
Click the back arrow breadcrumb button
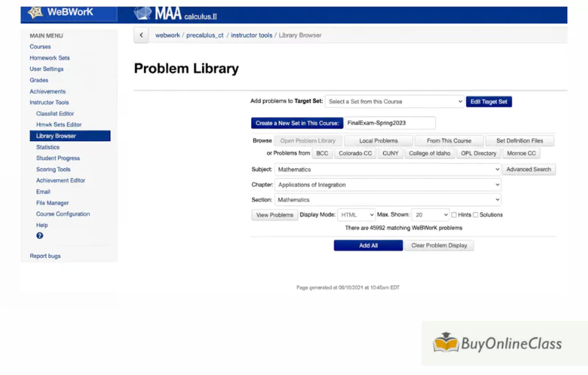coord(141,35)
